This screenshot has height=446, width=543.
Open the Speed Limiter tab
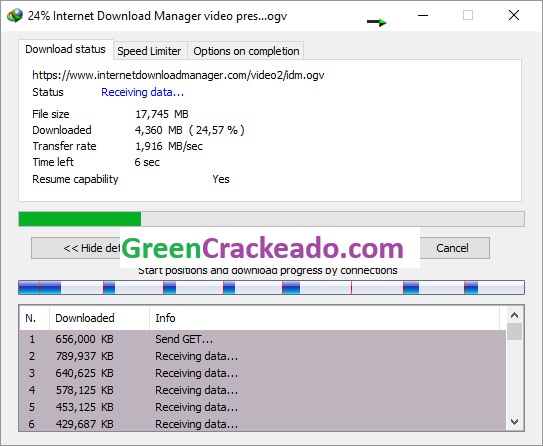click(x=149, y=51)
